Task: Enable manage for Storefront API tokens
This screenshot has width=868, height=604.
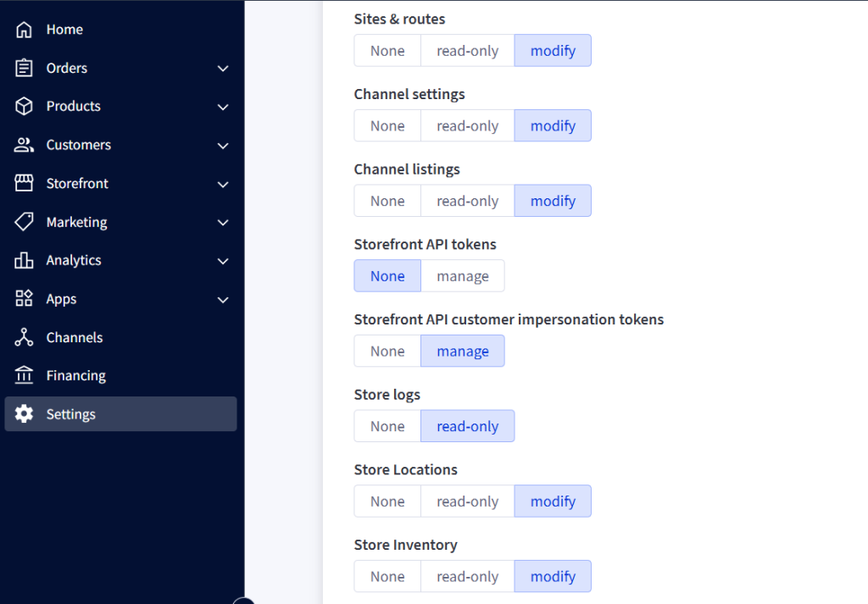Action: pos(463,276)
